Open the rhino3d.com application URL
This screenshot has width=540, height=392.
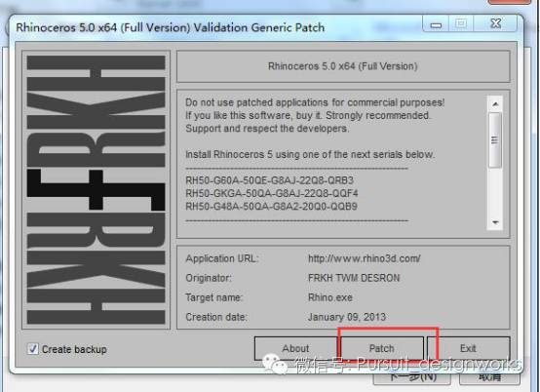click(x=365, y=258)
